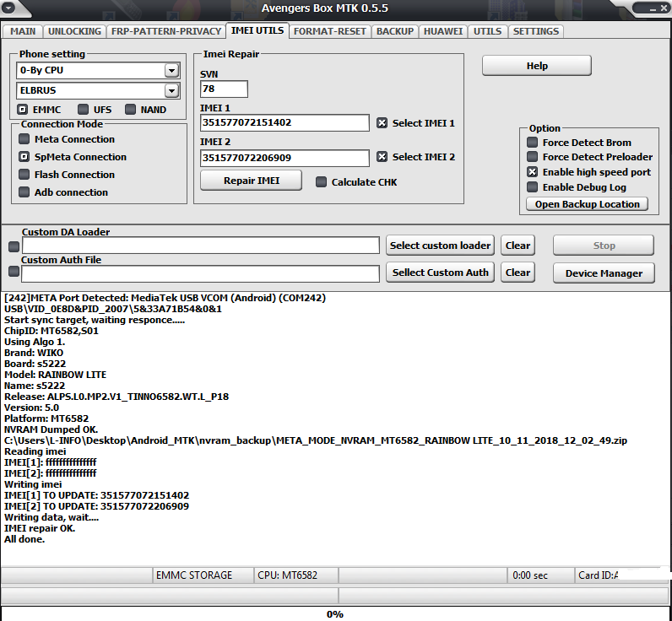672x621 pixels.
Task: Uncheck Select IMEI 1 checkbox
Action: tap(382, 123)
